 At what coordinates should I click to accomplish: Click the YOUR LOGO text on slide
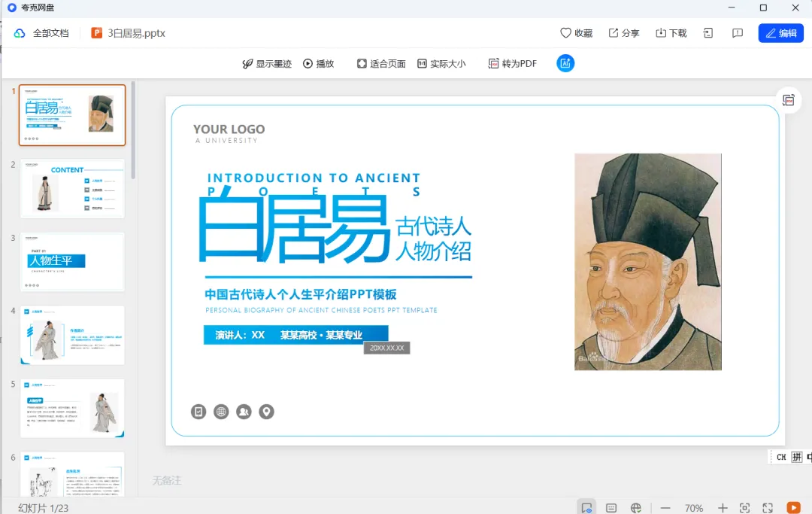point(229,129)
